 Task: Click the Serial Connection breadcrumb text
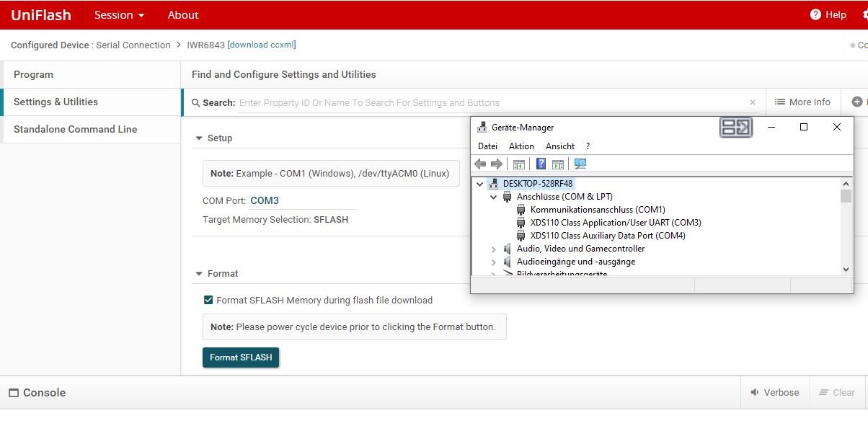(x=133, y=45)
